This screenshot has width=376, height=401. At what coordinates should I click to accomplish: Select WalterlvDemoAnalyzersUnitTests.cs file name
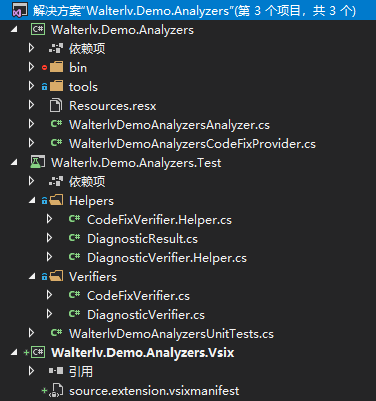click(171, 334)
